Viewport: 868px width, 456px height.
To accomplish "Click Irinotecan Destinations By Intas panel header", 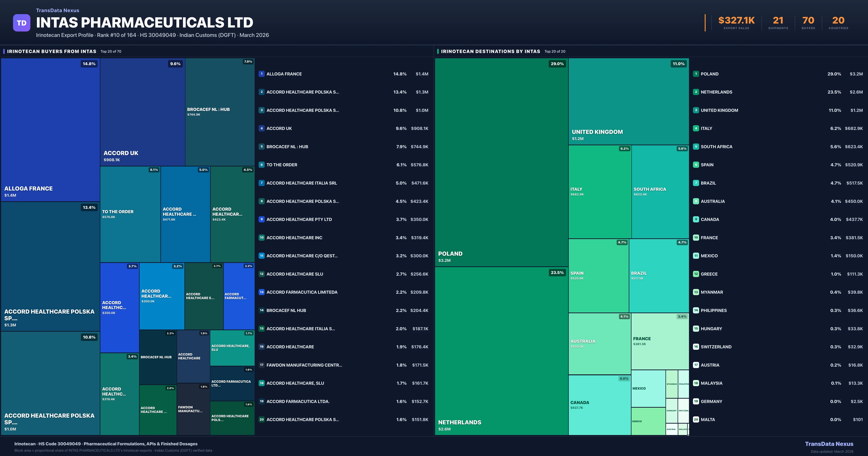I will (x=490, y=52).
